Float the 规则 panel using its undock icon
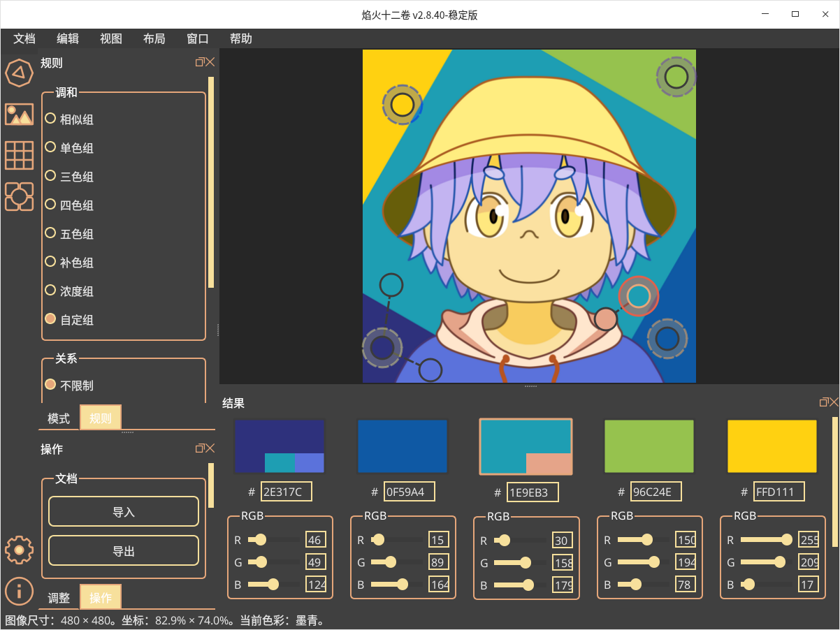The image size is (840, 630). tap(199, 62)
